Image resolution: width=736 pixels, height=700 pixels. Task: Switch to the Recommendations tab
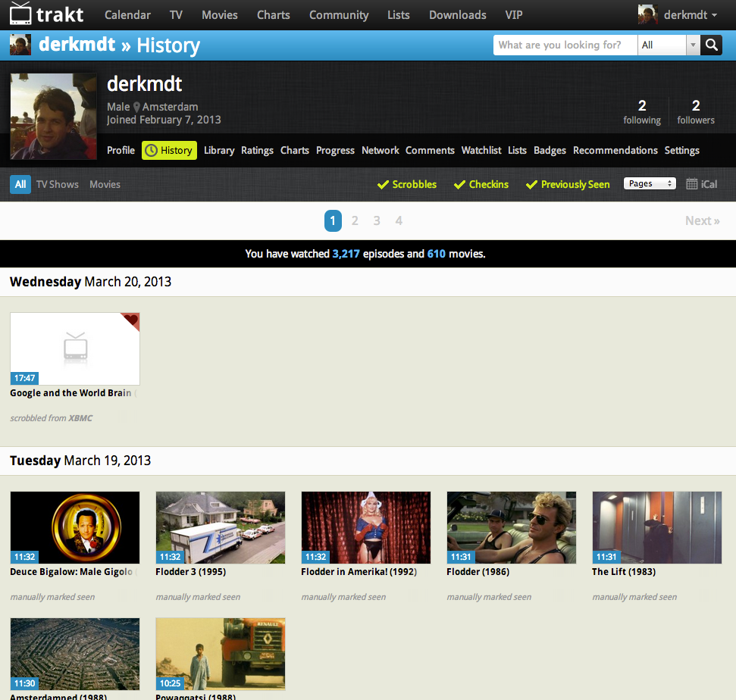coord(615,150)
